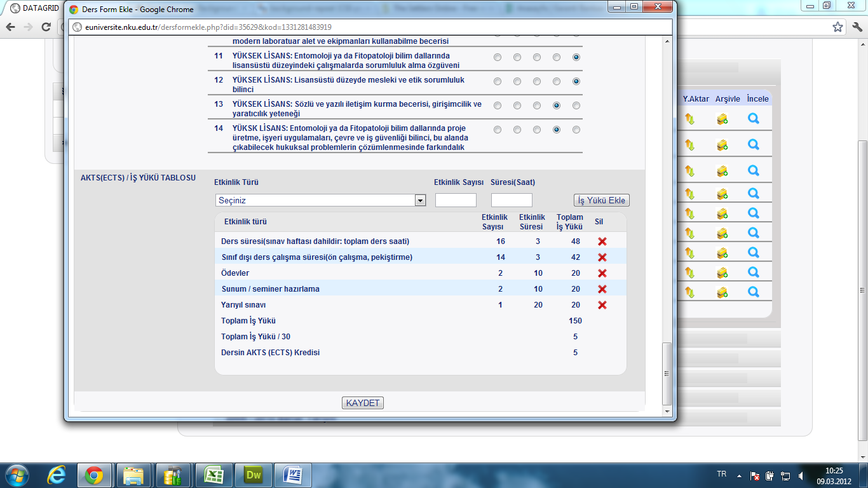The image size is (868, 488).
Task: Choose the last radio option for item 13
Action: pyautogui.click(x=576, y=105)
